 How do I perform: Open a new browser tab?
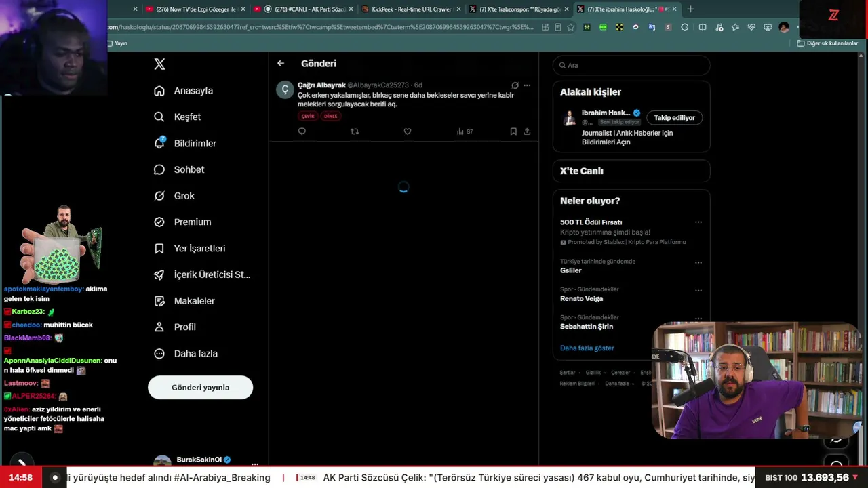(x=690, y=9)
